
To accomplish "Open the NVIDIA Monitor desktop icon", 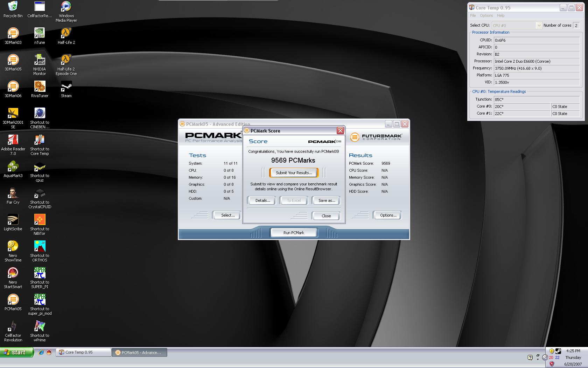I will pyautogui.click(x=40, y=65).
